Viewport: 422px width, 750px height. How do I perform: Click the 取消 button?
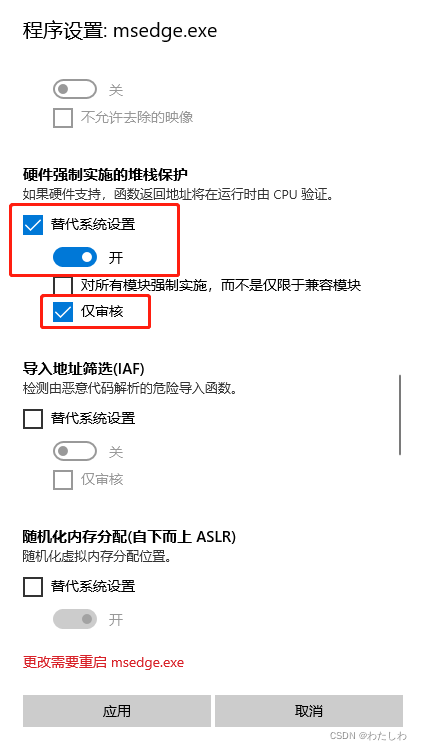[309, 711]
